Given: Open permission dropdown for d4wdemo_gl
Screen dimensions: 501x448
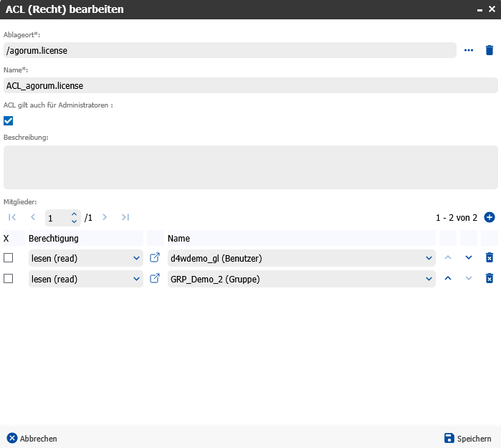Looking at the screenshot, I should pos(86,257).
